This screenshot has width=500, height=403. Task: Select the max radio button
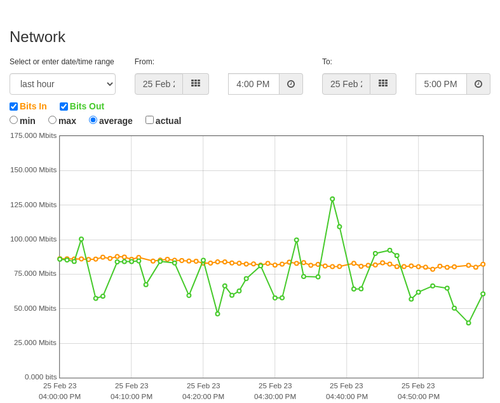(52, 120)
